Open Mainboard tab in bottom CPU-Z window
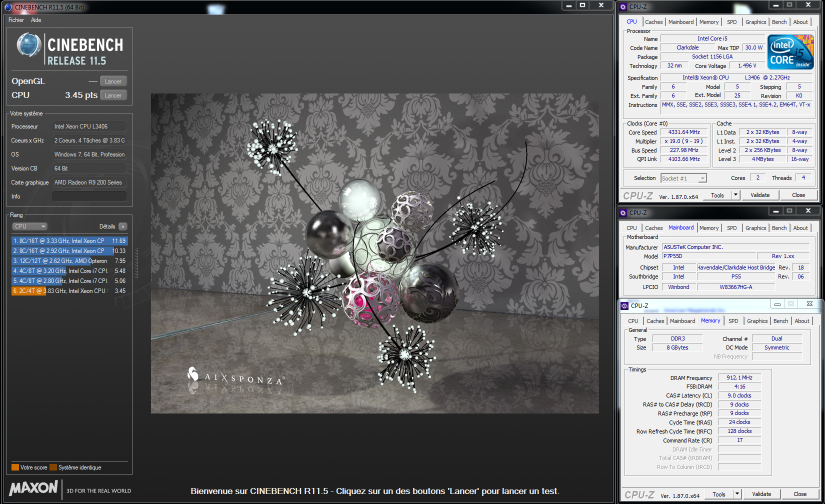The image size is (825, 504). [x=682, y=321]
